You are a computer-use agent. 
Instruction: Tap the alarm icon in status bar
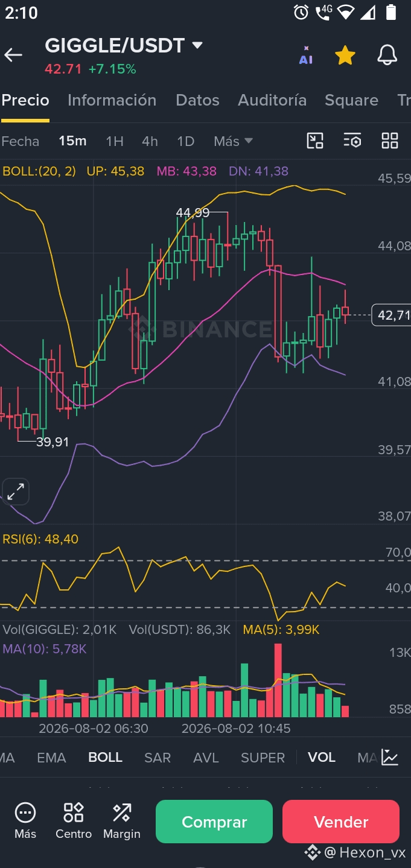301,12
